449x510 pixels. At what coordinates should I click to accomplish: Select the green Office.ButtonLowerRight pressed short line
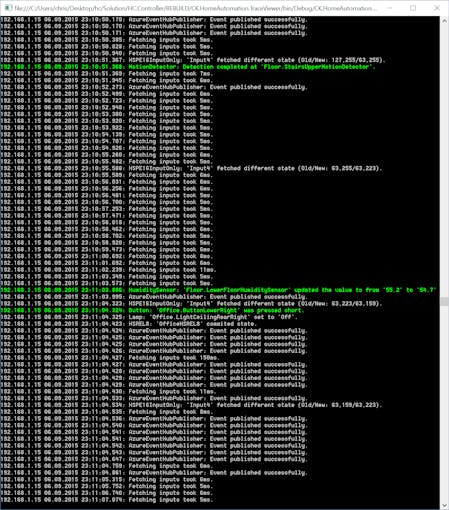click(x=152, y=310)
